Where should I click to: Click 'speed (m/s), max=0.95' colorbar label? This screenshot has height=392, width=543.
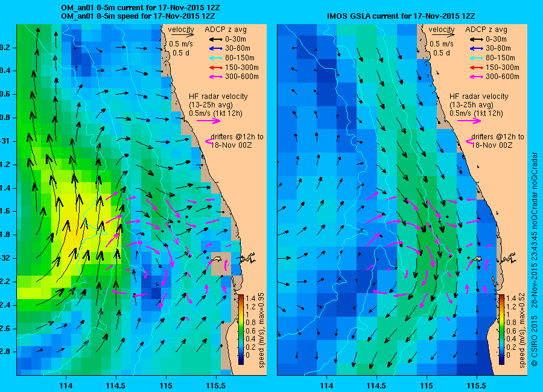pos(261,330)
